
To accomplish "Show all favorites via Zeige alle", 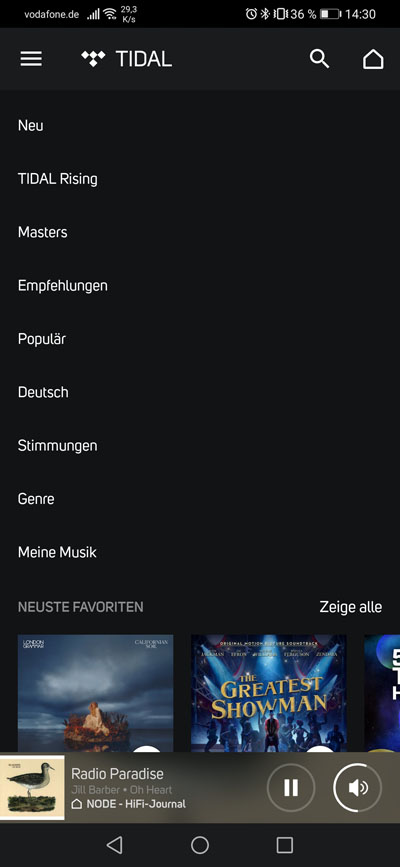I will click(x=351, y=607).
